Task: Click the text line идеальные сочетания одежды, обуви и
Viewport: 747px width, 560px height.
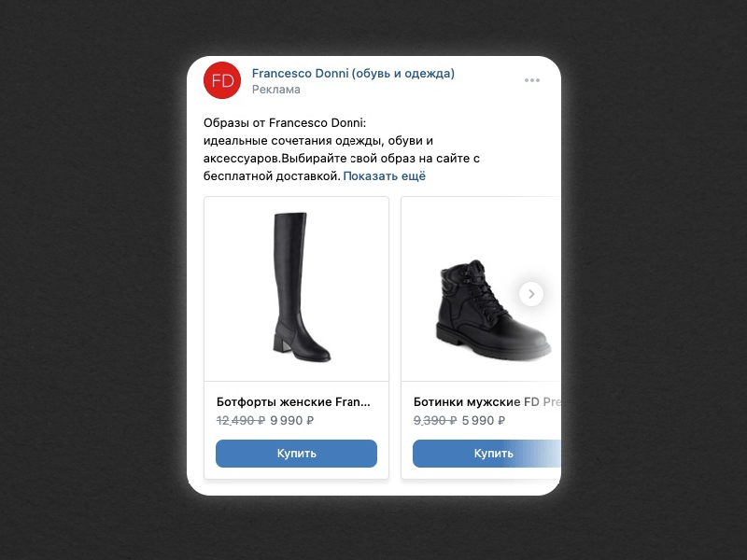Action: [x=318, y=141]
